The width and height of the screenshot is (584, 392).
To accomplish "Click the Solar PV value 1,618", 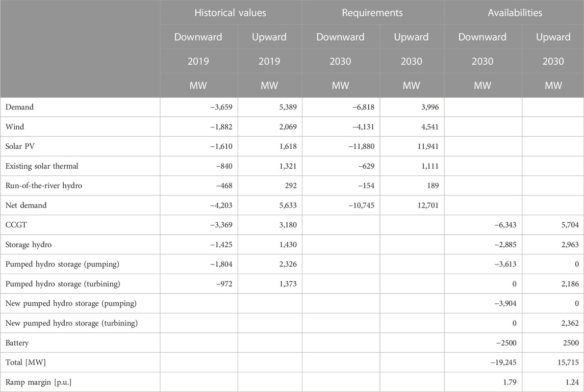I will (x=287, y=147).
